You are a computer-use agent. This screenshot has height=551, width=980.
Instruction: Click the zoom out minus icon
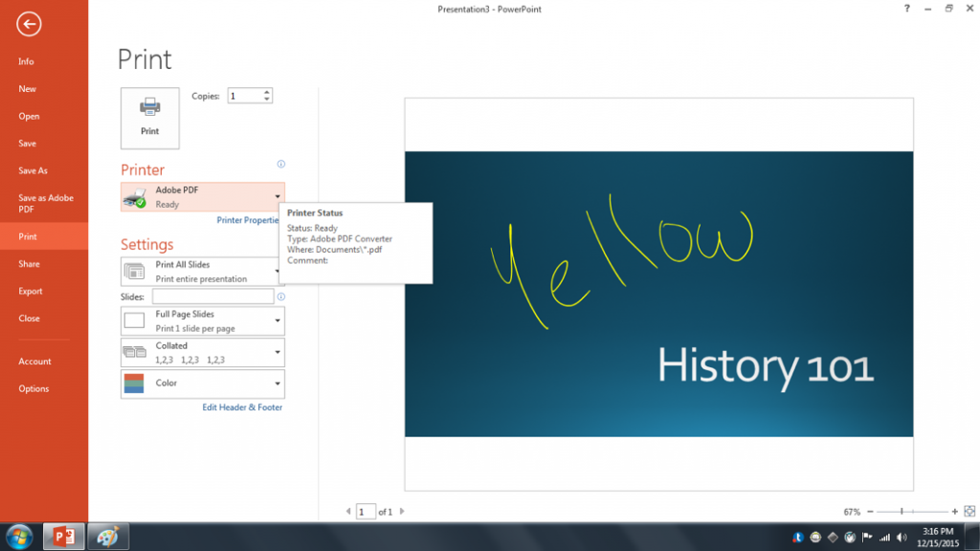tap(870, 512)
